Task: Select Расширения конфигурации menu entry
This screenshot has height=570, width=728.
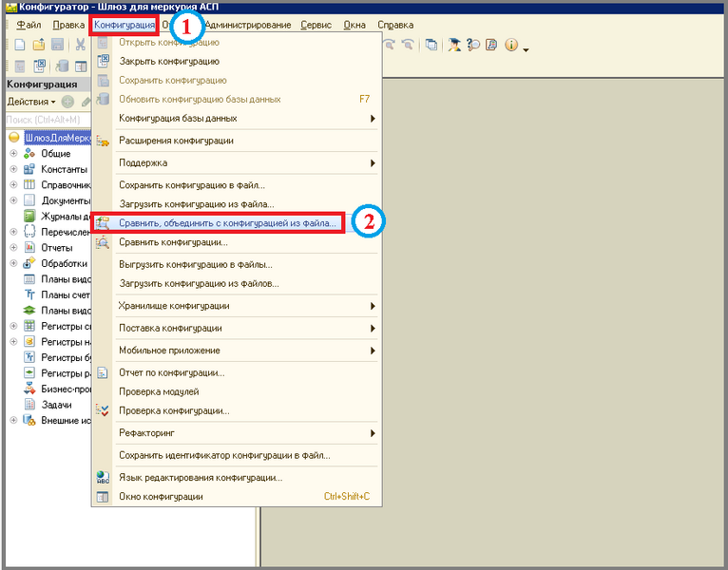Action: 237,141
